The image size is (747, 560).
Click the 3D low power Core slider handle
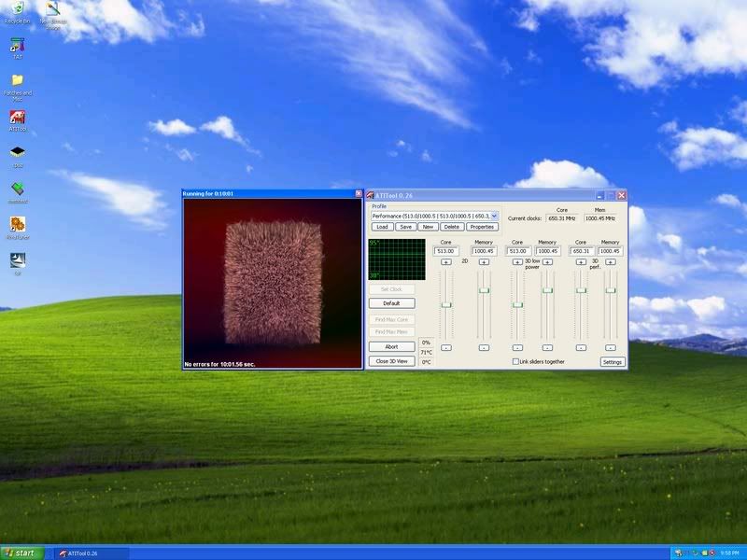pyautogui.click(x=517, y=305)
